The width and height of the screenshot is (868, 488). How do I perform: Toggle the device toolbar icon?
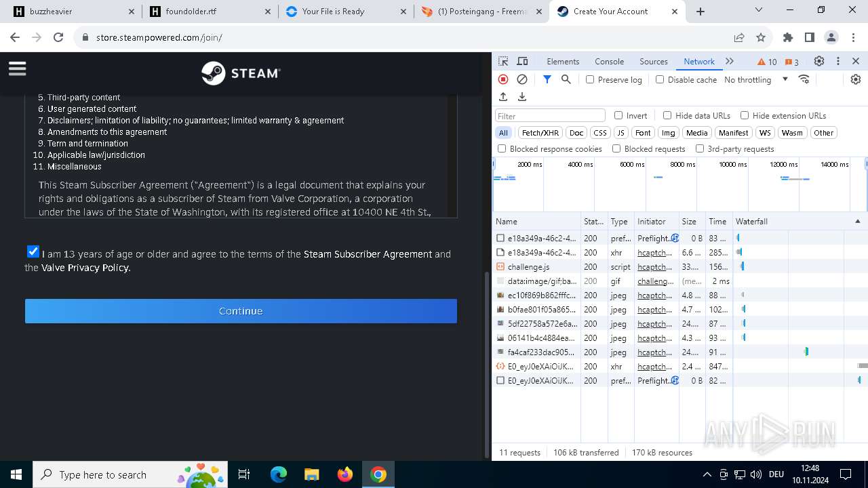pyautogui.click(x=522, y=61)
